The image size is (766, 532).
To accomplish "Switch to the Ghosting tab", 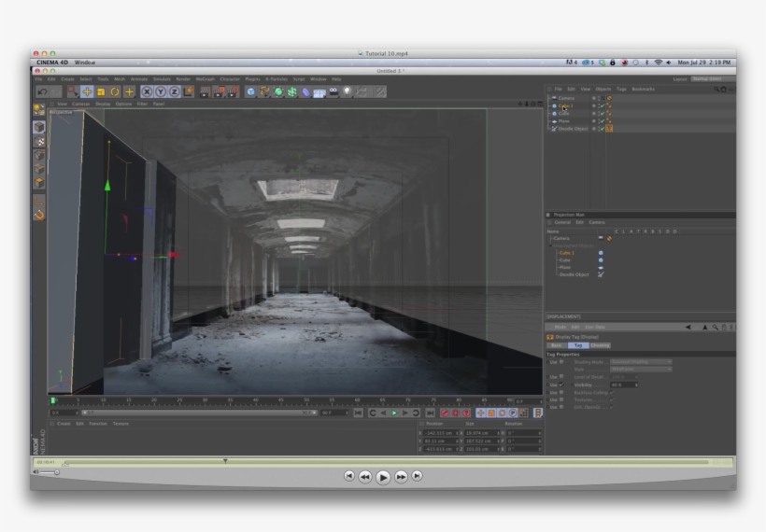I will tap(601, 345).
